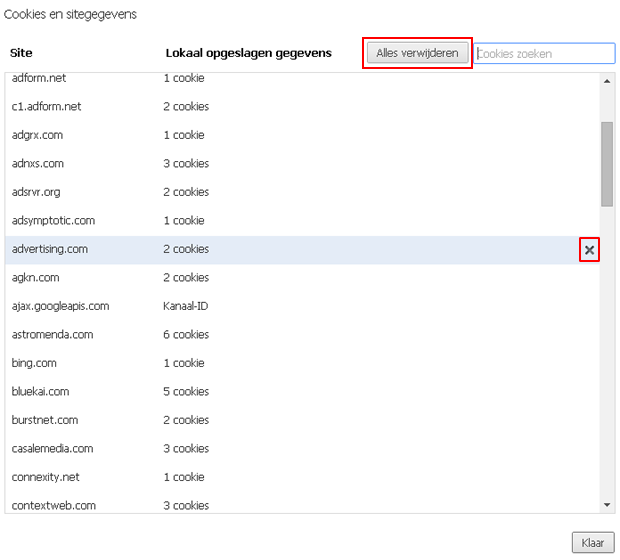Remove advertising.com cookies with the X icon
Image resolution: width=620 pixels, height=560 pixels.
pos(589,250)
